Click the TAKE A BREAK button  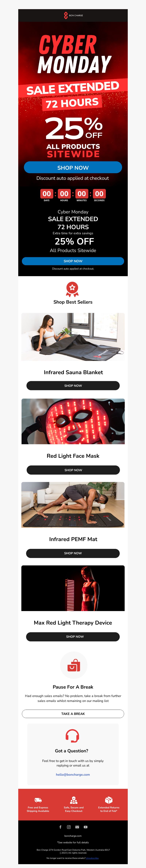point(73,713)
